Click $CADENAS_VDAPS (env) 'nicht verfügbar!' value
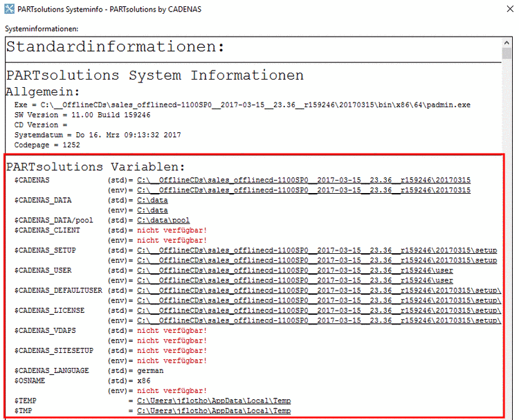Image resolution: width=519 pixels, height=420 pixels. click(172, 340)
